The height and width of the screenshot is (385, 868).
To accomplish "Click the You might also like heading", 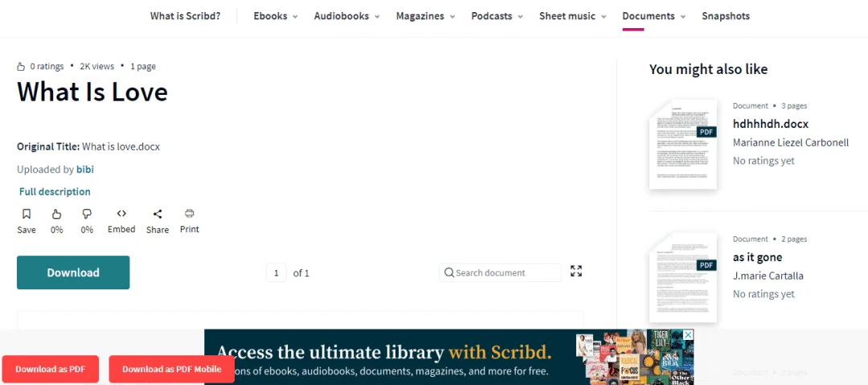I will click(x=709, y=69).
